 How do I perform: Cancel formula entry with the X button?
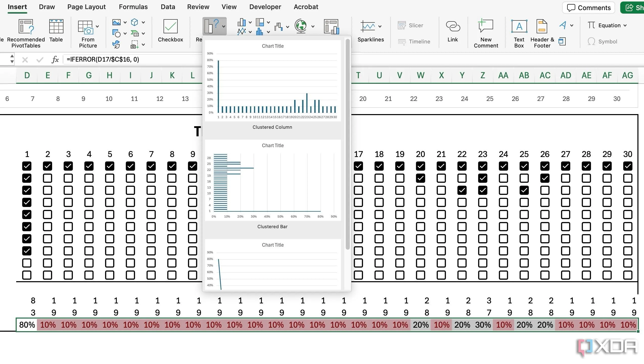[25, 60]
